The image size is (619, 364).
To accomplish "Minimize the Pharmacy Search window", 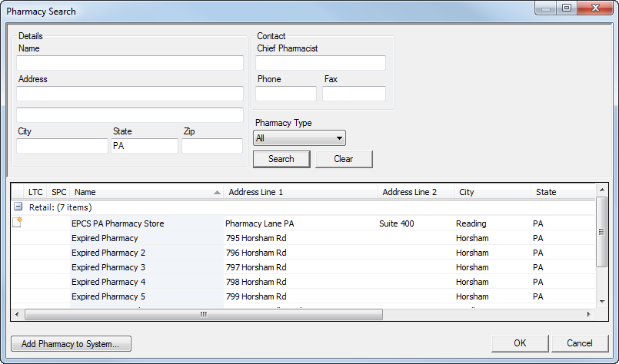I will 546,8.
